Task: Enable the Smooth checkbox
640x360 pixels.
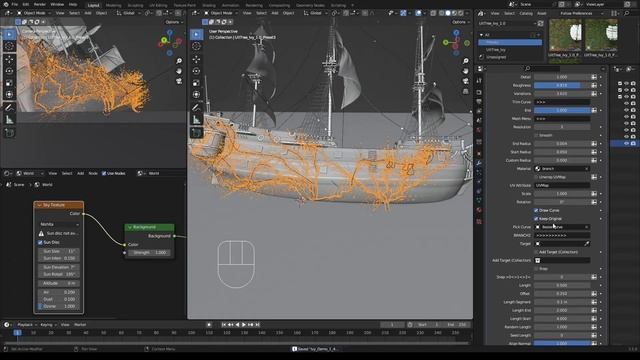Action: click(536, 136)
